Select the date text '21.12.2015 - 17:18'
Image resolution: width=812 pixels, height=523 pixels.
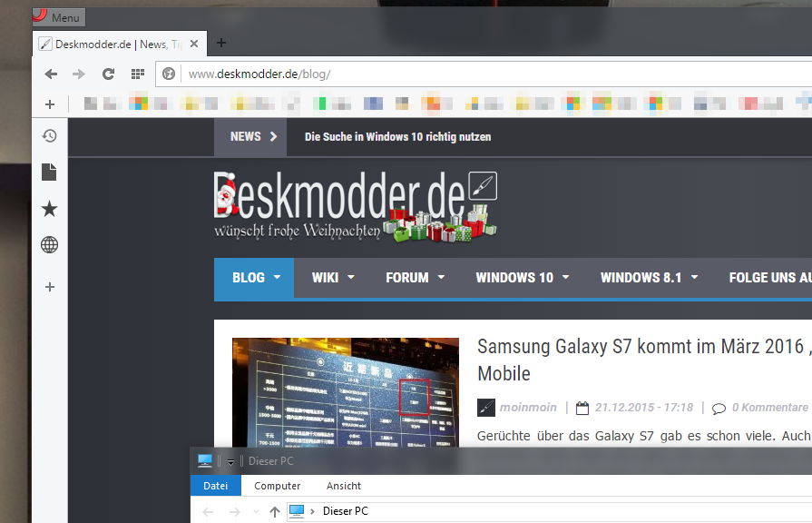[x=643, y=408]
